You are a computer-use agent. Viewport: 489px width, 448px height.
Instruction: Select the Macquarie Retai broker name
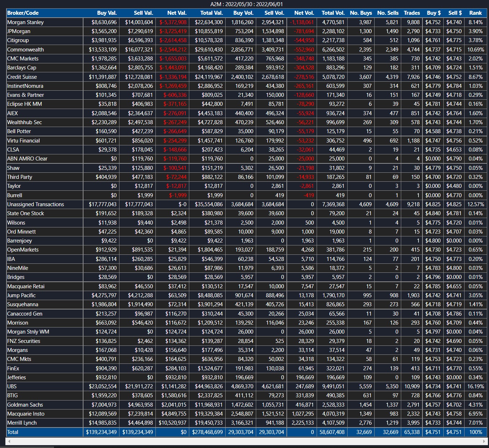tap(26, 286)
